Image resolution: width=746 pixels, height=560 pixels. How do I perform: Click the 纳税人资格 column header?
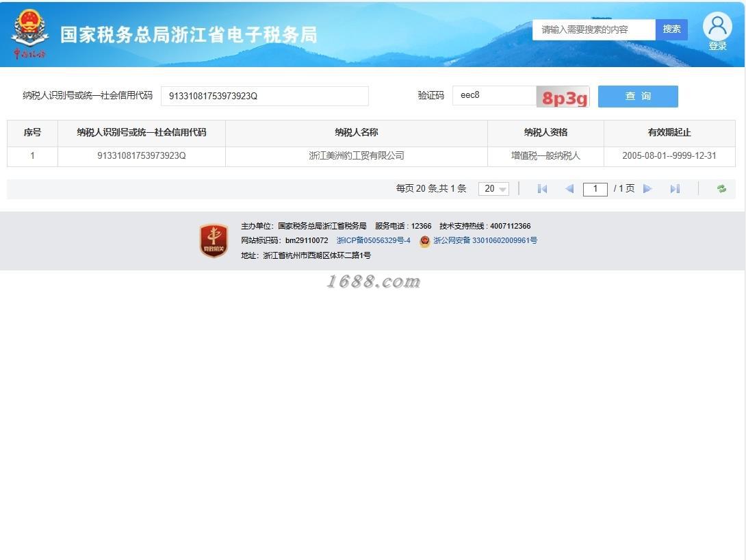pos(545,133)
